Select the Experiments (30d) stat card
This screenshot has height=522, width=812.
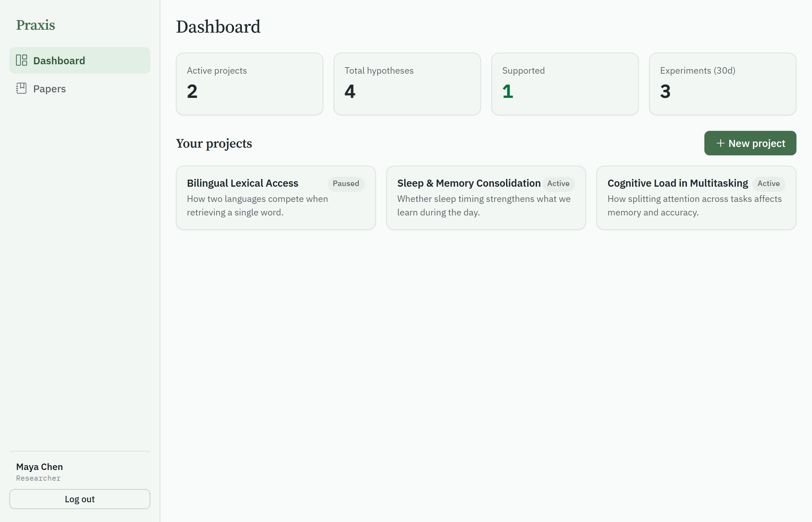pos(722,84)
